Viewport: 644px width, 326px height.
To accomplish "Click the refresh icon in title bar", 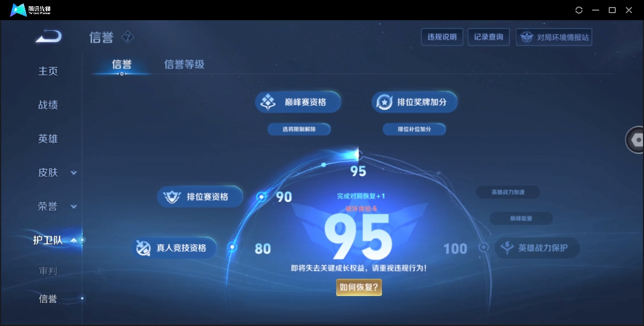I will click(578, 10).
